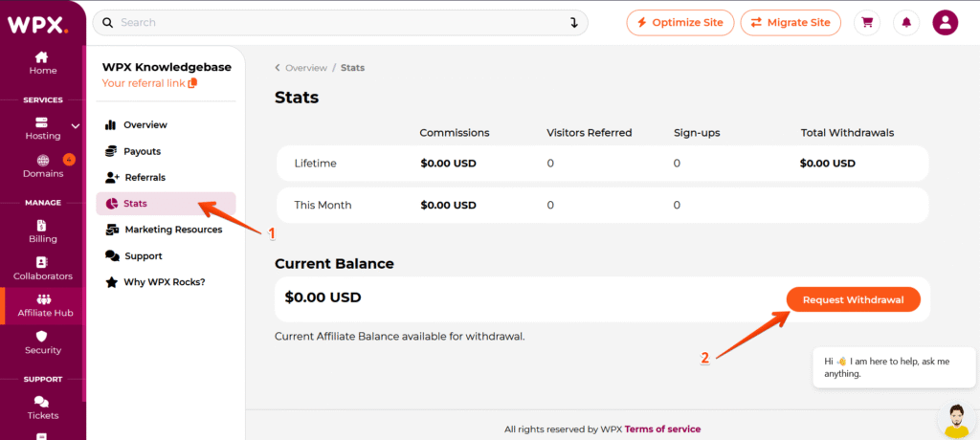The image size is (980, 440).
Task: Open Referrals in affiliate menu
Action: [x=145, y=177]
